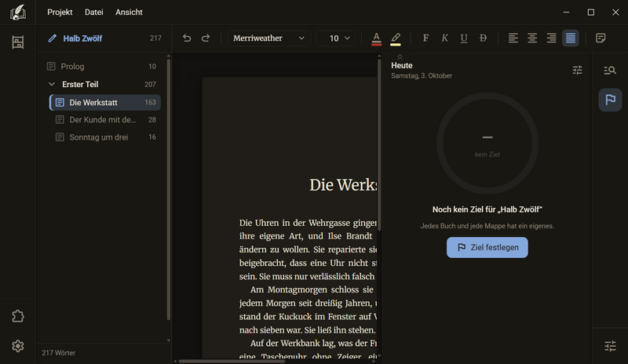Screen dimensions: 628x364
Task: Redo the last edit
Action: (206, 38)
